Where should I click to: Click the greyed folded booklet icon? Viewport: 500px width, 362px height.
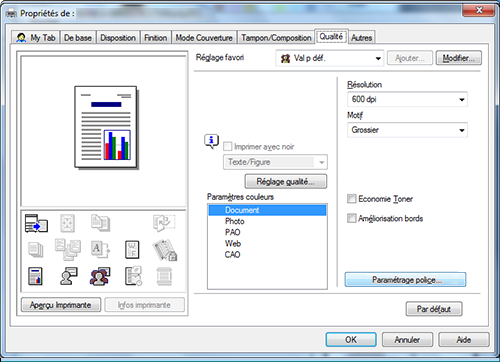pyautogui.click(x=164, y=223)
